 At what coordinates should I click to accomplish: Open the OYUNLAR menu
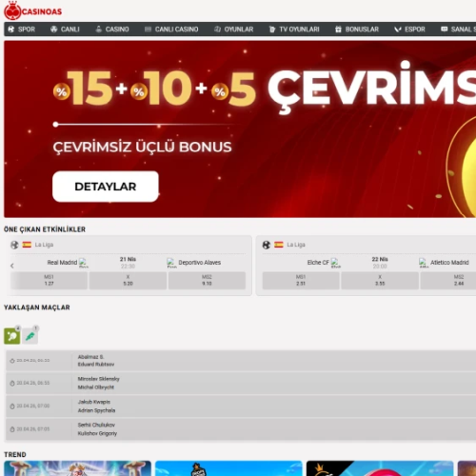233,30
